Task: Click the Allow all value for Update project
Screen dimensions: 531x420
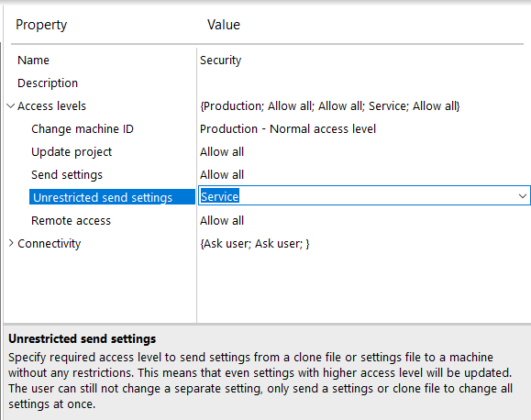Action: point(222,152)
